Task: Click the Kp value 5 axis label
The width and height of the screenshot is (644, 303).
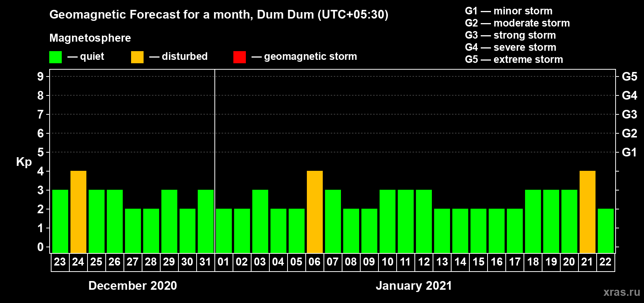Action: 41,152
